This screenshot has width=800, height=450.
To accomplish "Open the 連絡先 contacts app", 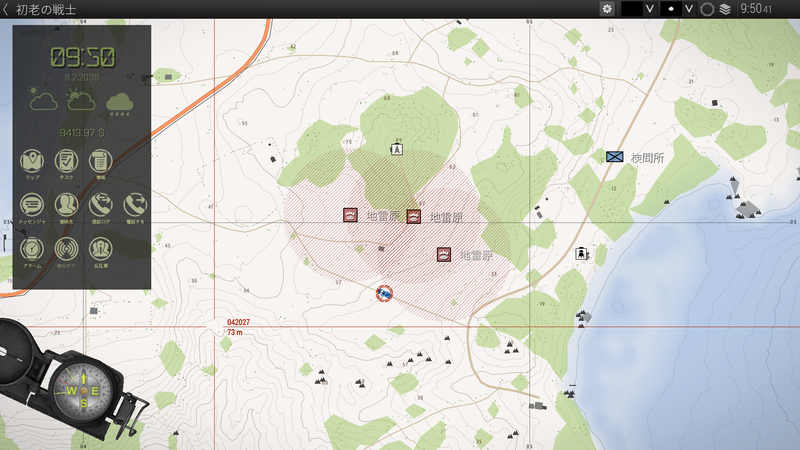I will (x=66, y=205).
